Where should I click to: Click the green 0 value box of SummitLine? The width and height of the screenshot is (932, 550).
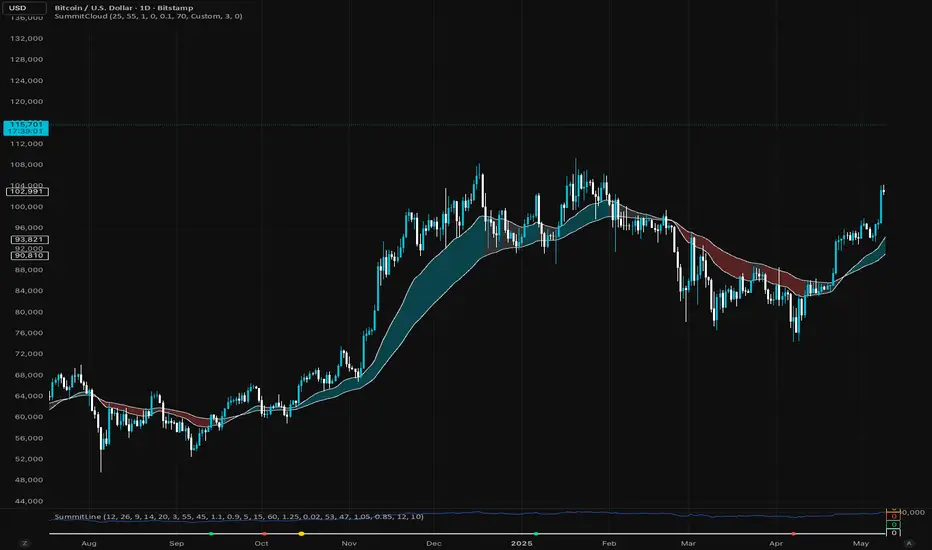click(894, 524)
